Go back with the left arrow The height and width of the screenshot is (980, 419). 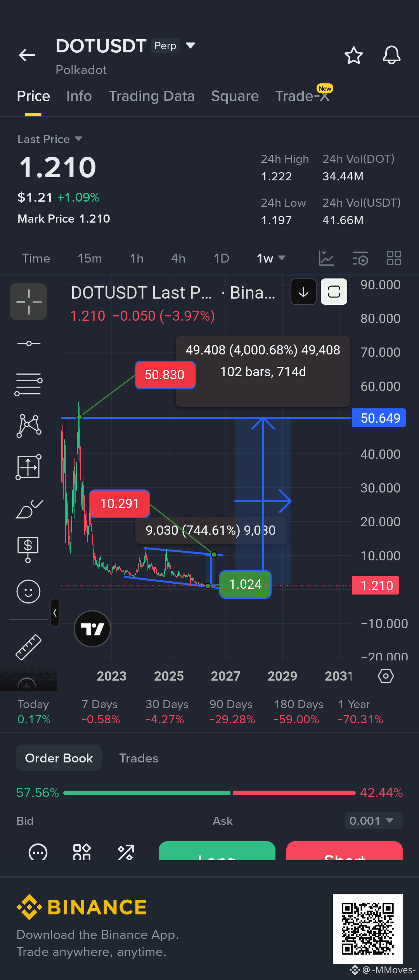(x=27, y=55)
